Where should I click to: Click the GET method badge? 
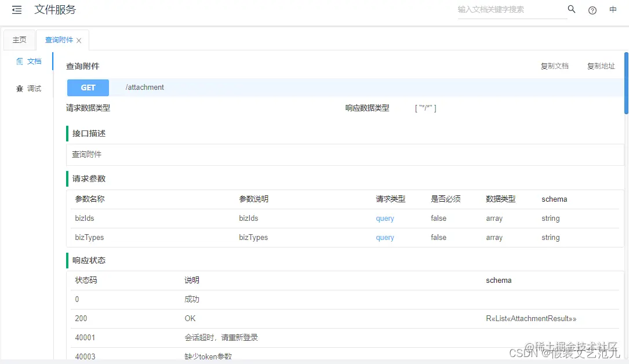88,88
